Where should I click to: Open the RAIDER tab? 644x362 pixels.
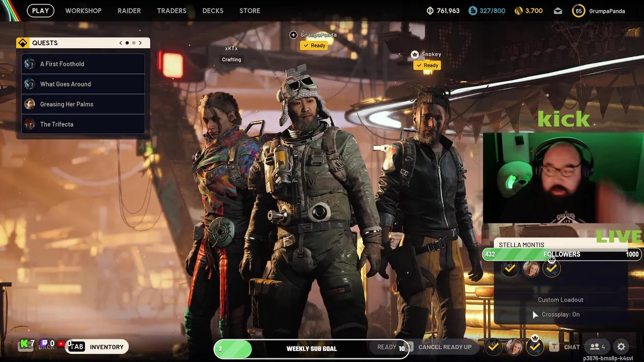pyautogui.click(x=129, y=11)
